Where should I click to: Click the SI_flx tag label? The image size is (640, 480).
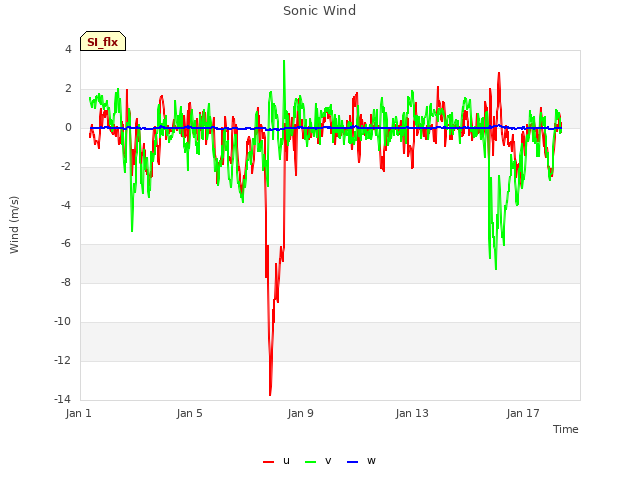click(103, 42)
